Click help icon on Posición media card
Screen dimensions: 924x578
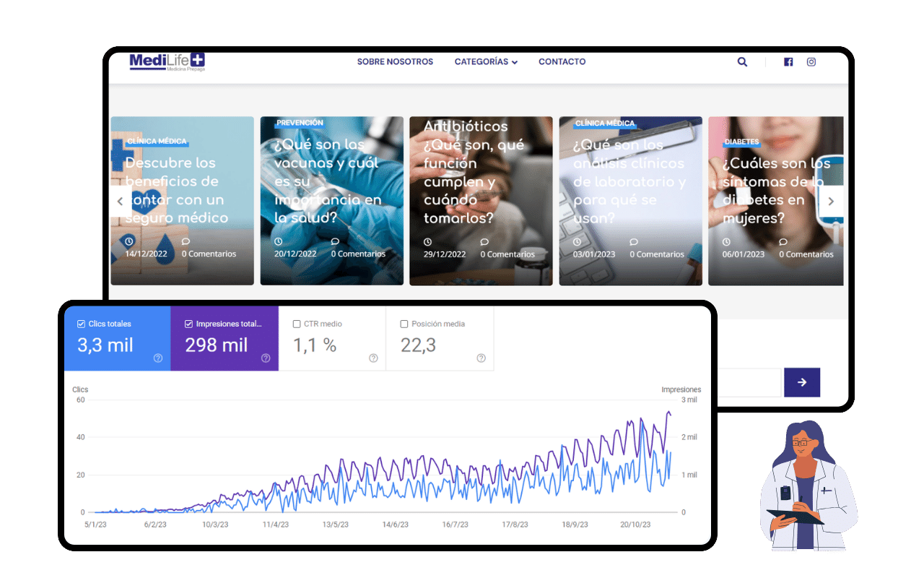click(x=481, y=358)
